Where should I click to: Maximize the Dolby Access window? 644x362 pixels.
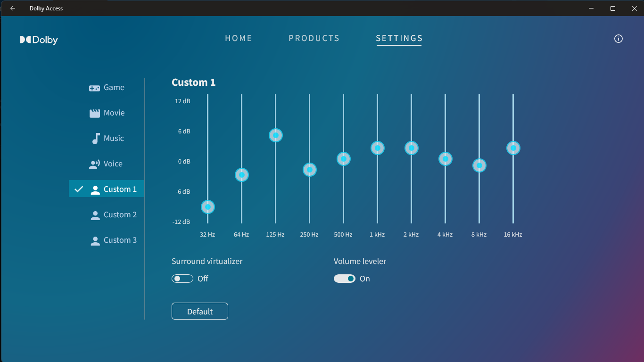click(613, 8)
